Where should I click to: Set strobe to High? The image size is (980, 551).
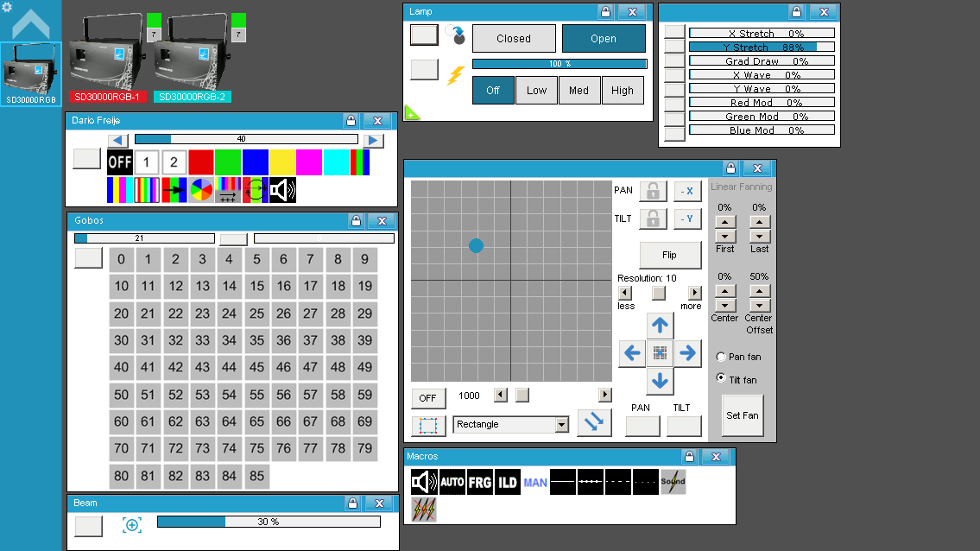click(623, 91)
